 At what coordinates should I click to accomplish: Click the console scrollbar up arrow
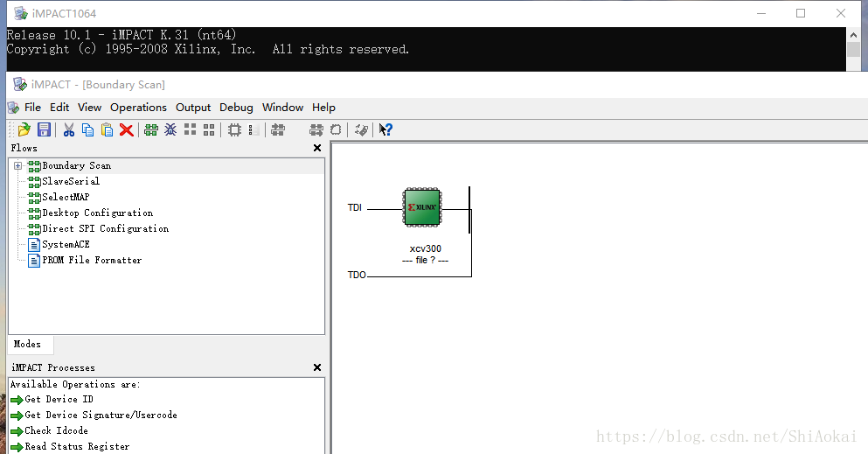[x=853, y=34]
